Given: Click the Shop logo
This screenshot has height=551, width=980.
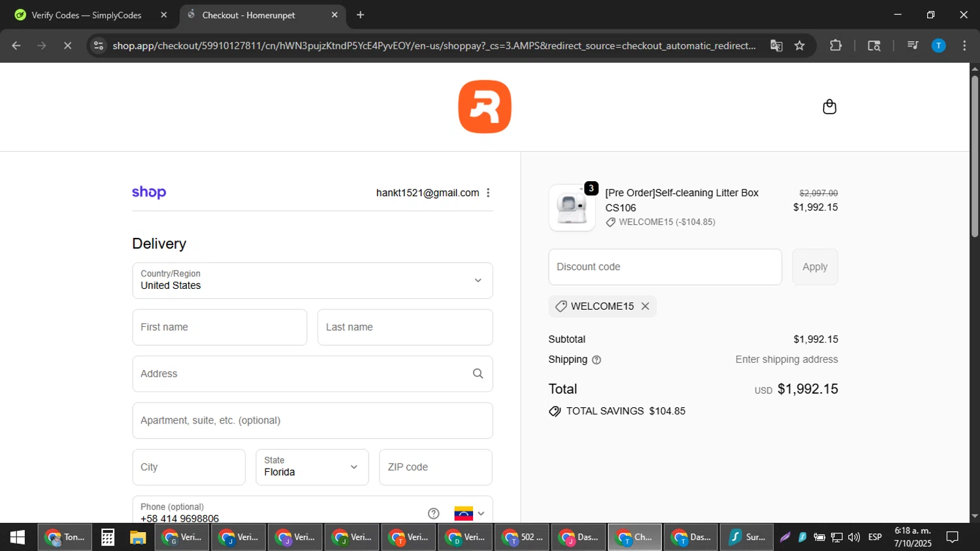Looking at the screenshot, I should point(149,192).
